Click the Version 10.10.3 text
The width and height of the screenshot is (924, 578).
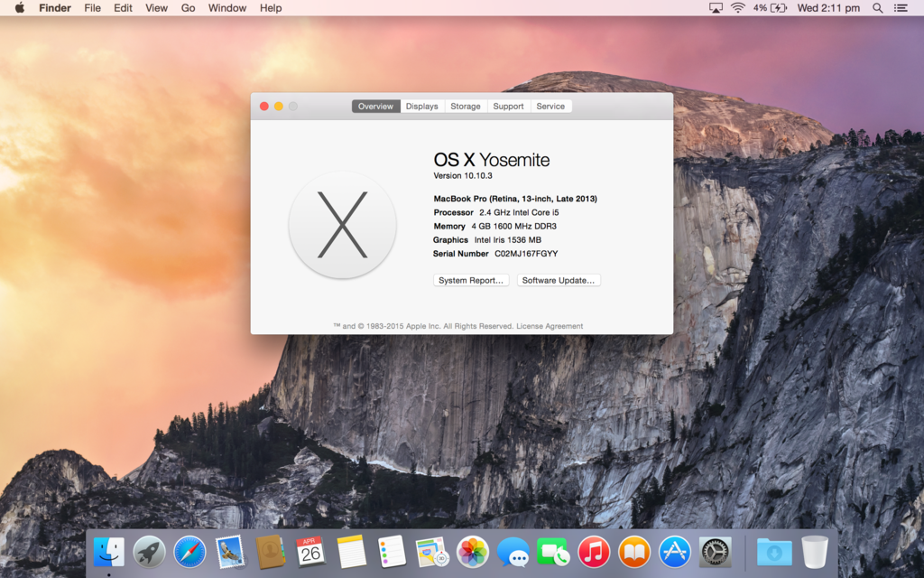click(463, 176)
